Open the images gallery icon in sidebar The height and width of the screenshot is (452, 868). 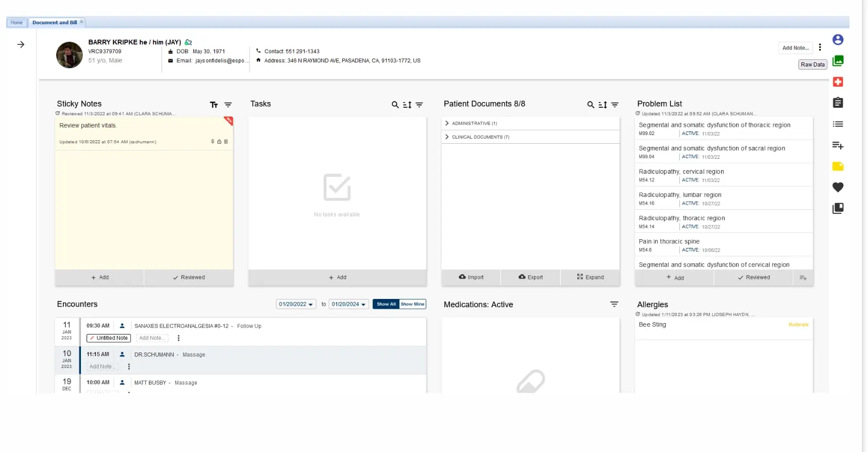(838, 61)
